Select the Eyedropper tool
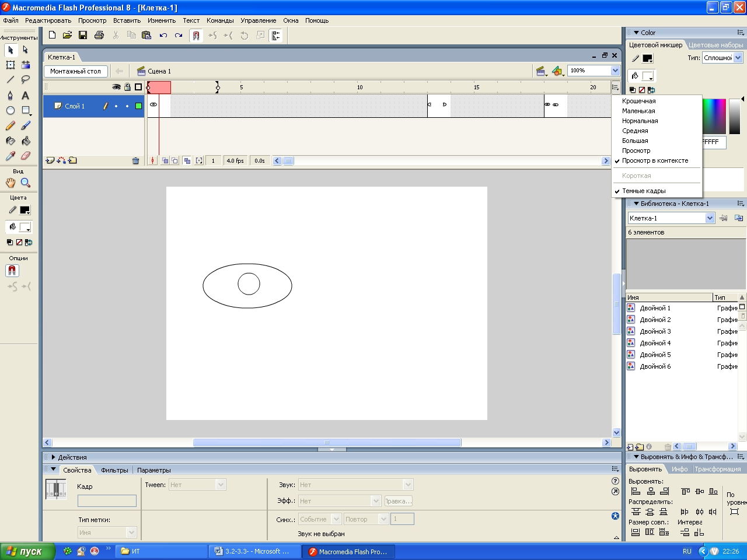 pos(11,156)
